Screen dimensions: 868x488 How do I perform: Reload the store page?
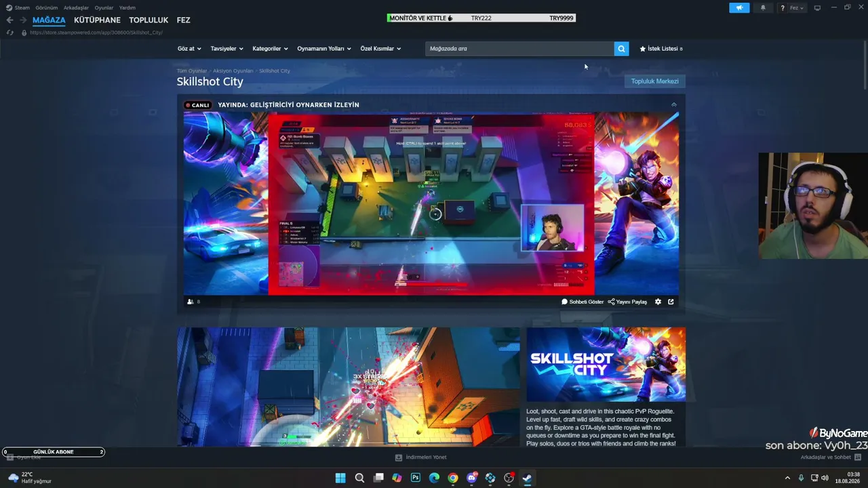click(x=9, y=33)
